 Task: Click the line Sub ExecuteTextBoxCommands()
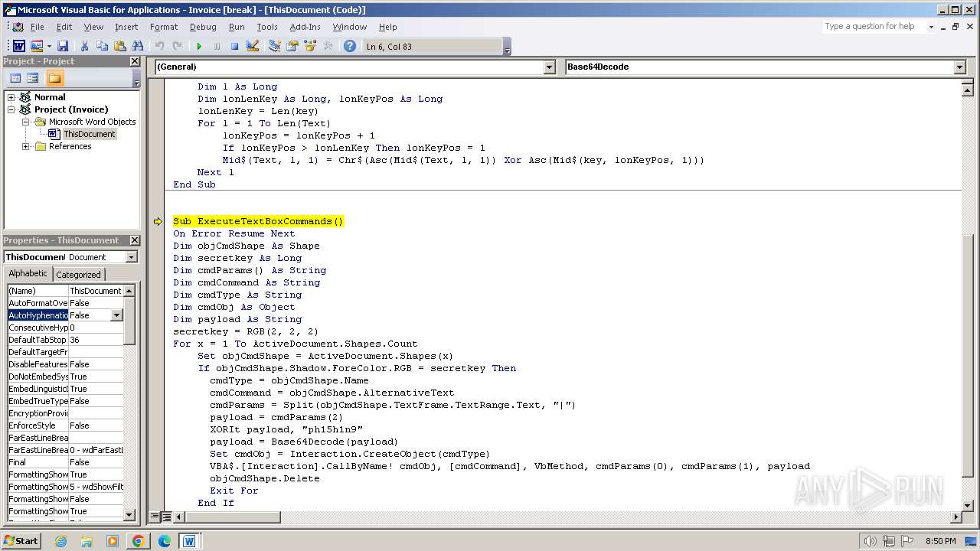[258, 221]
